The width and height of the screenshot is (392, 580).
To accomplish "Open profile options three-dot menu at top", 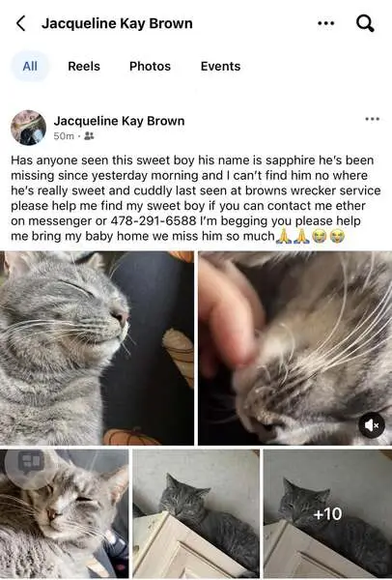I will coord(326,23).
